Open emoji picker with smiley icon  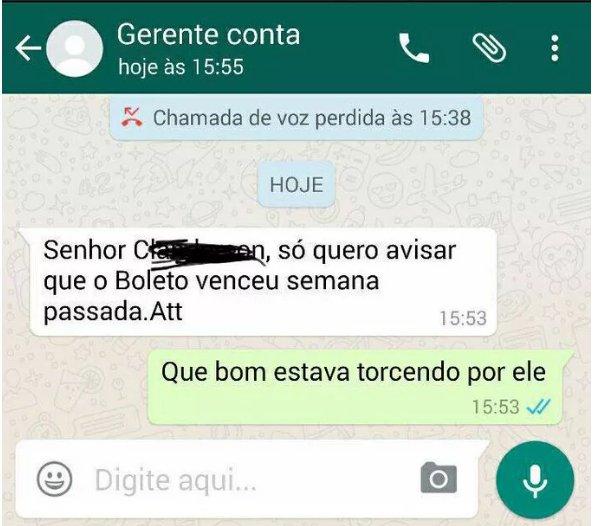(x=55, y=479)
